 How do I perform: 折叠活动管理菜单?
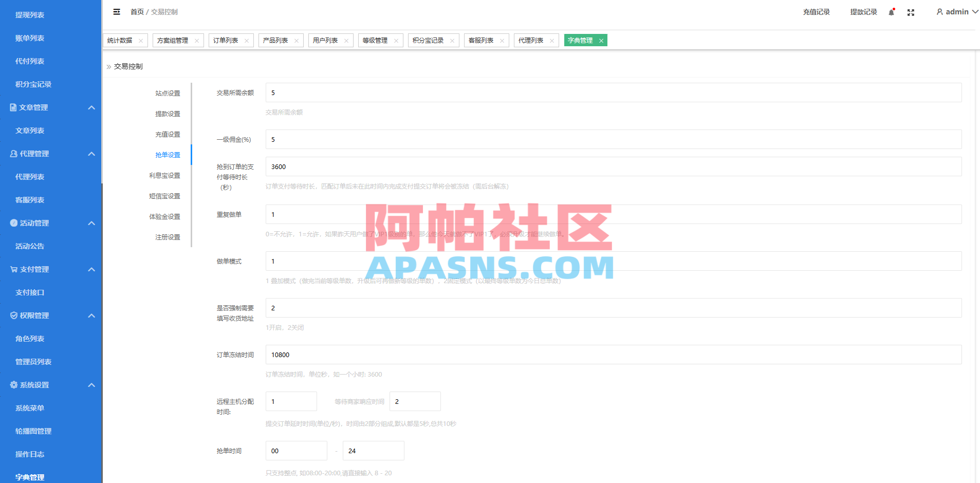[x=91, y=223]
